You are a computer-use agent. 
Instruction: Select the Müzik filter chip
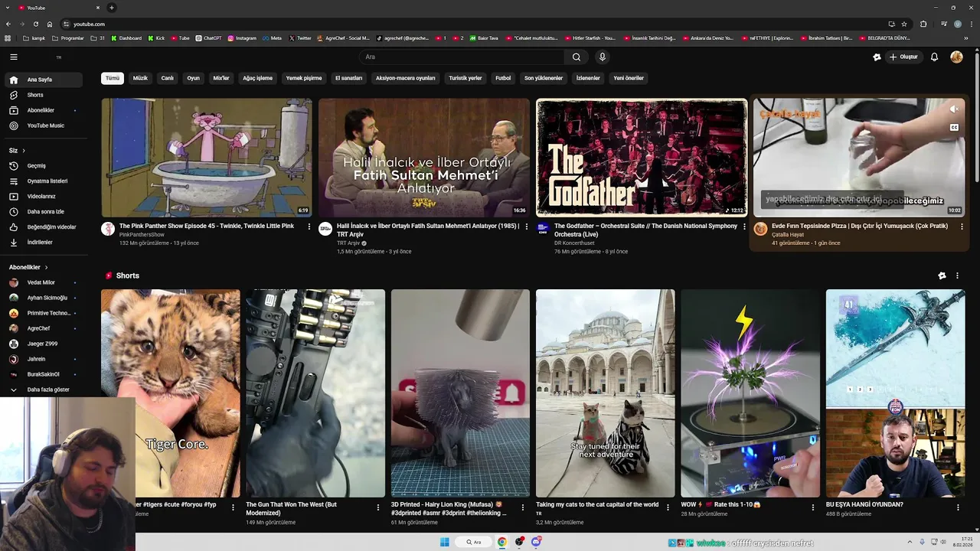[x=140, y=78]
